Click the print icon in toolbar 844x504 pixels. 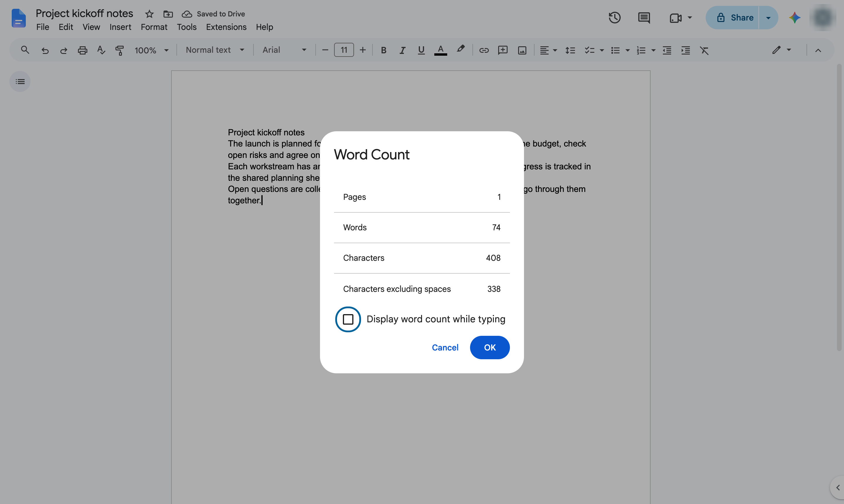83,50
